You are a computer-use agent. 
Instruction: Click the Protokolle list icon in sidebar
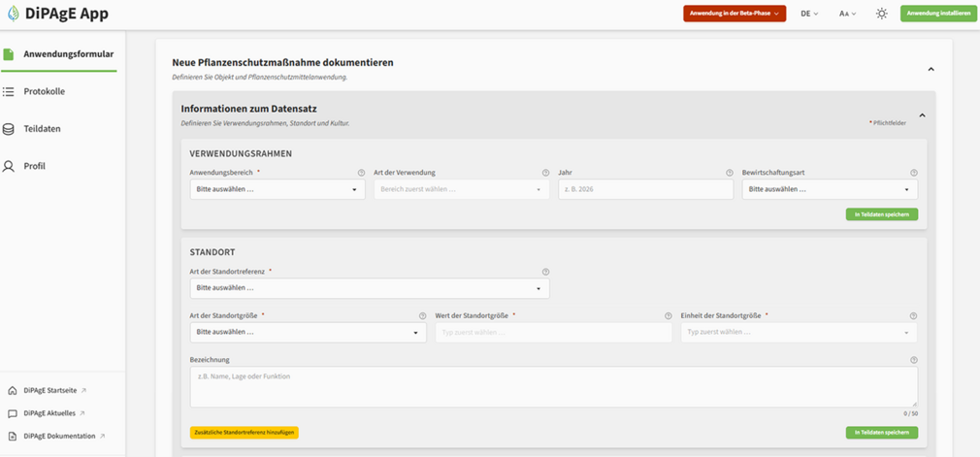tap(8, 92)
